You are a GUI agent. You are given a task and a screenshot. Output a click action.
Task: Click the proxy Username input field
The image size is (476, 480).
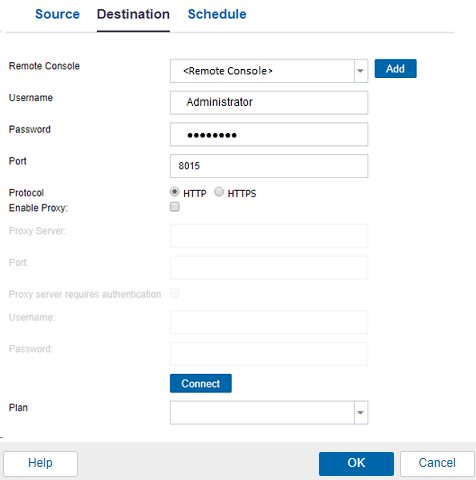click(x=269, y=322)
